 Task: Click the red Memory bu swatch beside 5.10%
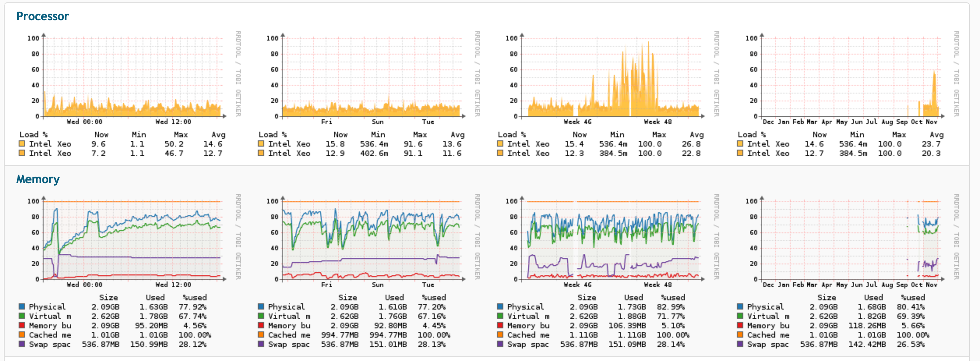point(500,325)
